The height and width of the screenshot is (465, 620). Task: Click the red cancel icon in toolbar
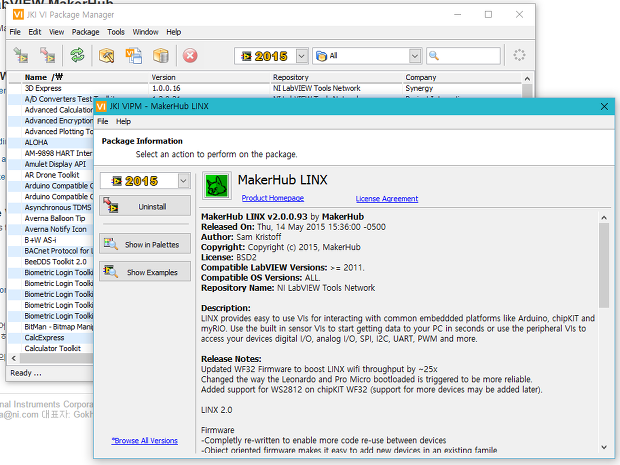pyautogui.click(x=190, y=56)
